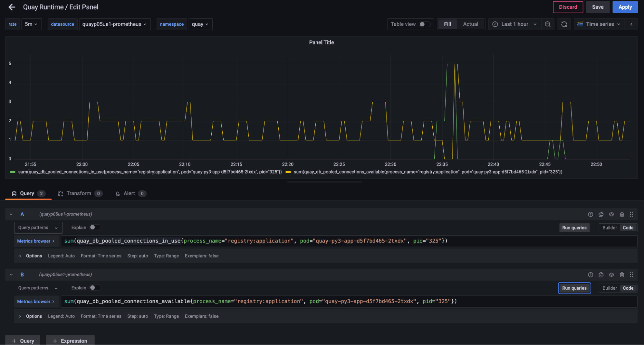
Task: Click the Discard button
Action: [x=568, y=7]
